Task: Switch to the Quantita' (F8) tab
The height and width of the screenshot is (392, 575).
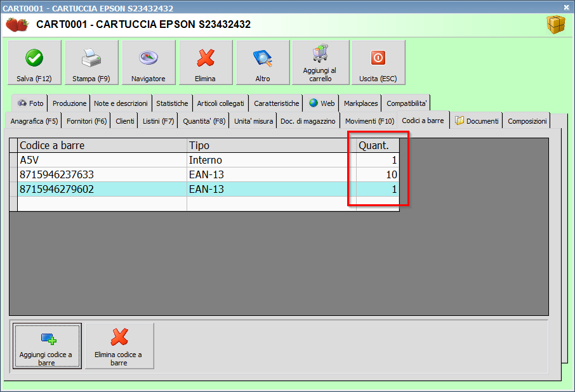Action: (x=204, y=121)
